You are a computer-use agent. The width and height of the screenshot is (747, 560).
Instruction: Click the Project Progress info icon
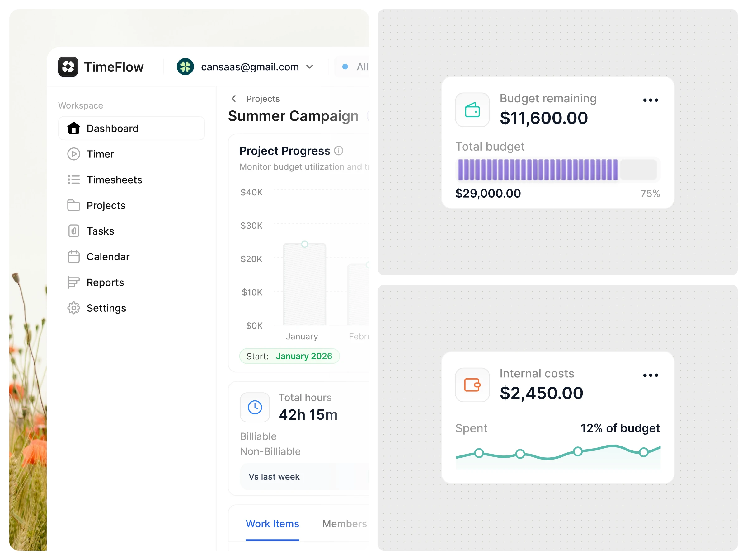[338, 151]
